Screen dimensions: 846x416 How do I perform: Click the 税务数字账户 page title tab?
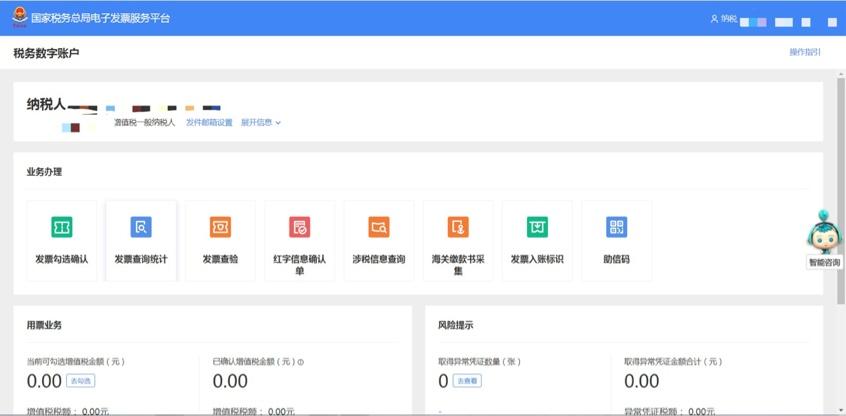pyautogui.click(x=47, y=52)
